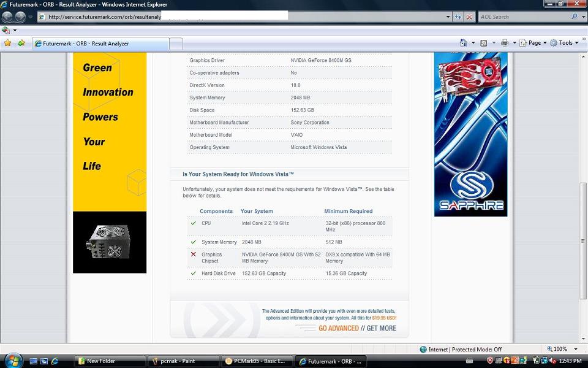Screen dimensions: 588x368
Task: Click the Internet Protected Mode status text
Action: pyautogui.click(x=465, y=350)
